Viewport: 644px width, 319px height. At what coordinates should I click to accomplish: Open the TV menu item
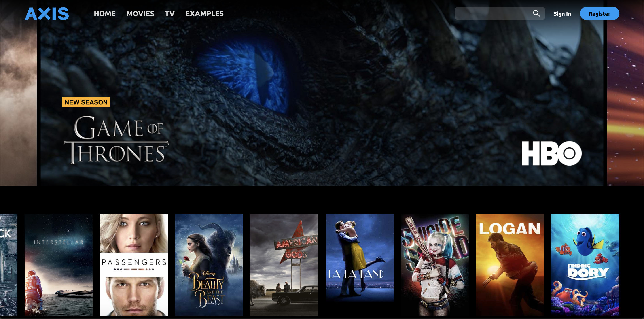(x=169, y=13)
